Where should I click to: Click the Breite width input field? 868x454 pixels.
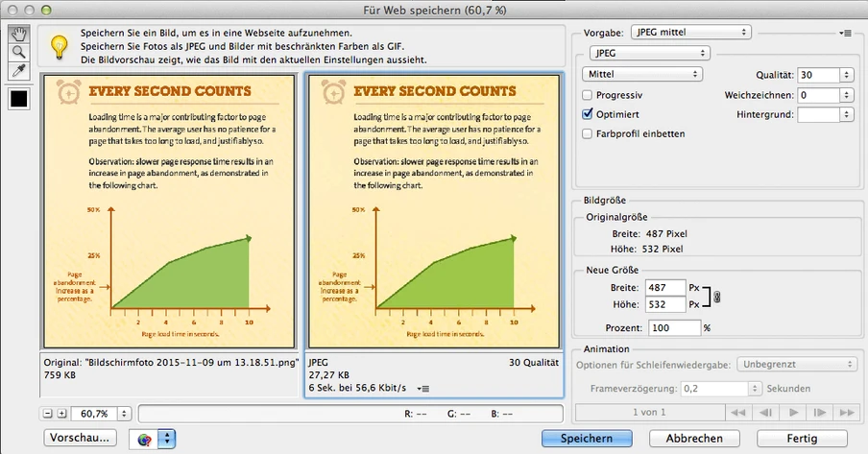667,287
